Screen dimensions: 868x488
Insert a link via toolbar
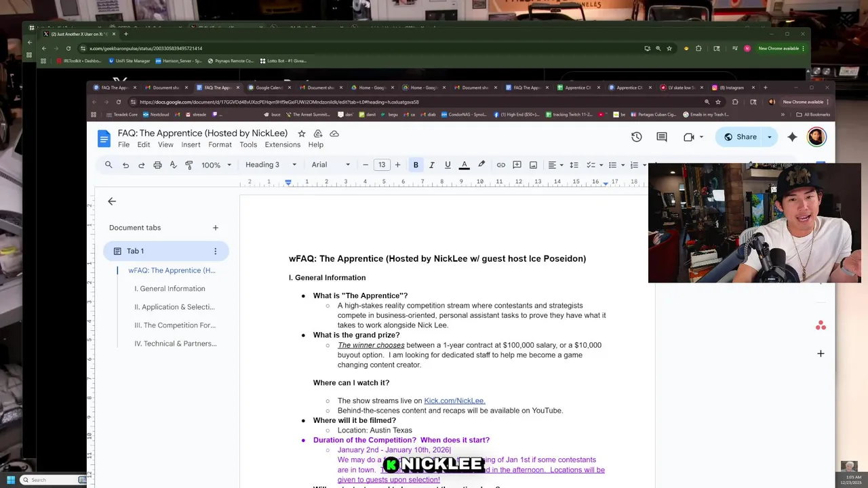coord(500,165)
